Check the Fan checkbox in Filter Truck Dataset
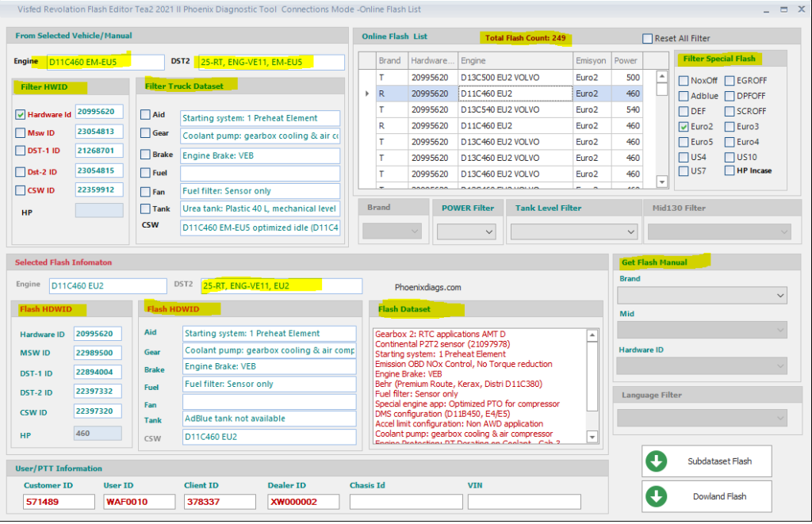This screenshot has height=524, width=812. pyautogui.click(x=146, y=192)
